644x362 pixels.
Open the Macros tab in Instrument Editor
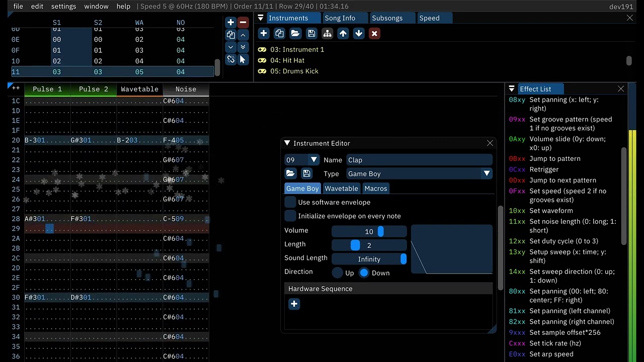pos(376,189)
